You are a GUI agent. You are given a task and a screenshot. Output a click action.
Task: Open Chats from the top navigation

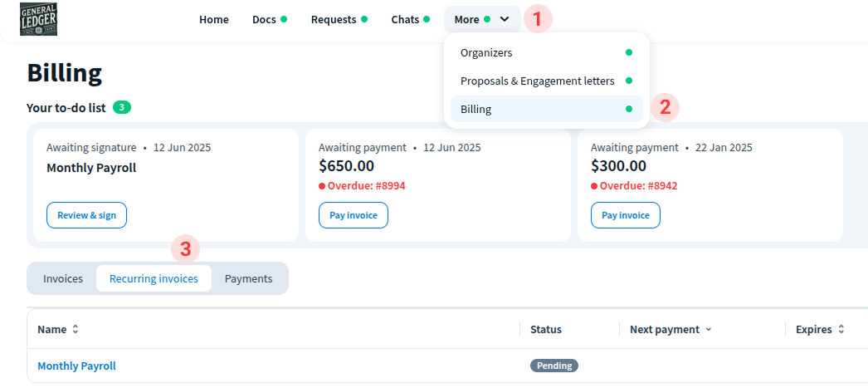(x=405, y=19)
